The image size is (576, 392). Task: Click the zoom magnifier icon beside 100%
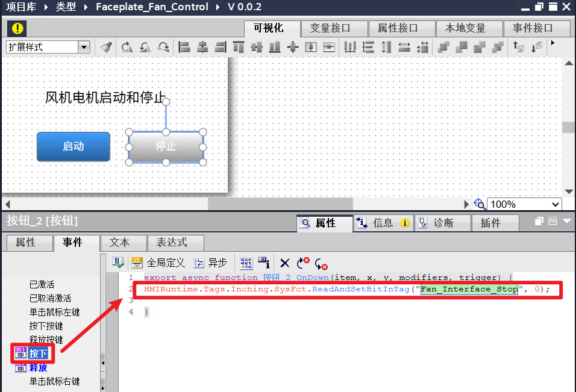point(479,204)
